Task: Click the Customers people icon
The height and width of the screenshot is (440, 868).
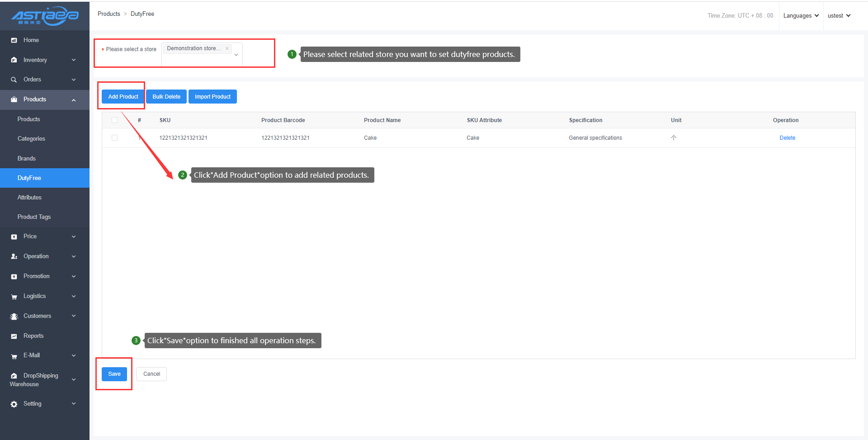Action: pyautogui.click(x=14, y=316)
